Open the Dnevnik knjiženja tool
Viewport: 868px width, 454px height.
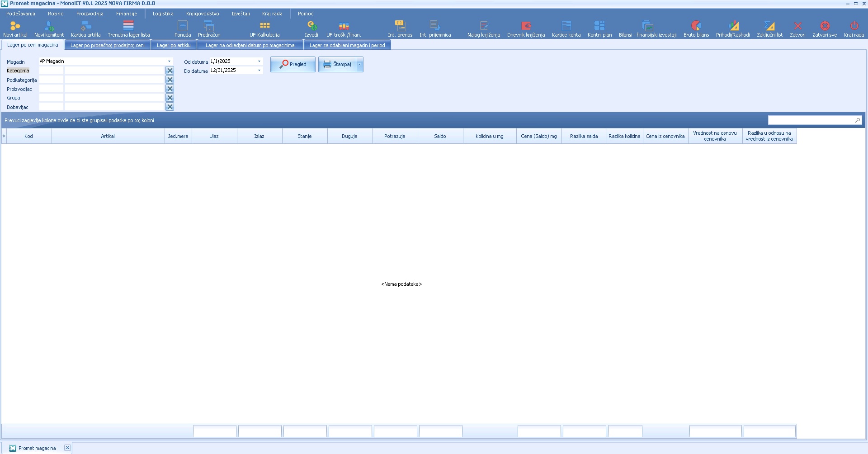[526, 29]
